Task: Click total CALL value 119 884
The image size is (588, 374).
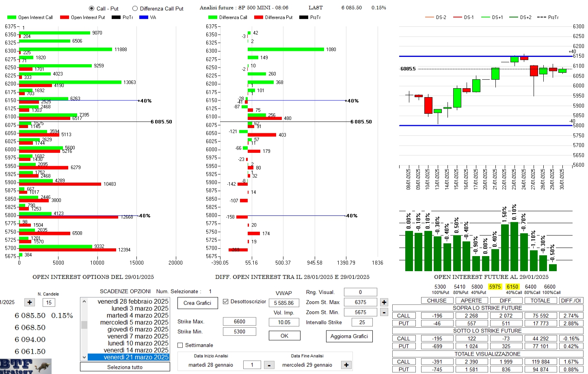Action: (x=540, y=361)
